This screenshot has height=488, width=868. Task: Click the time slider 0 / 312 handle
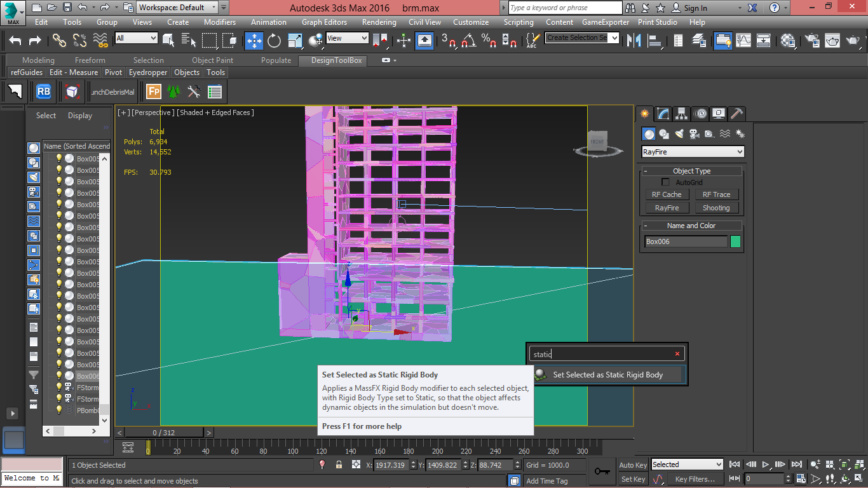(x=165, y=433)
